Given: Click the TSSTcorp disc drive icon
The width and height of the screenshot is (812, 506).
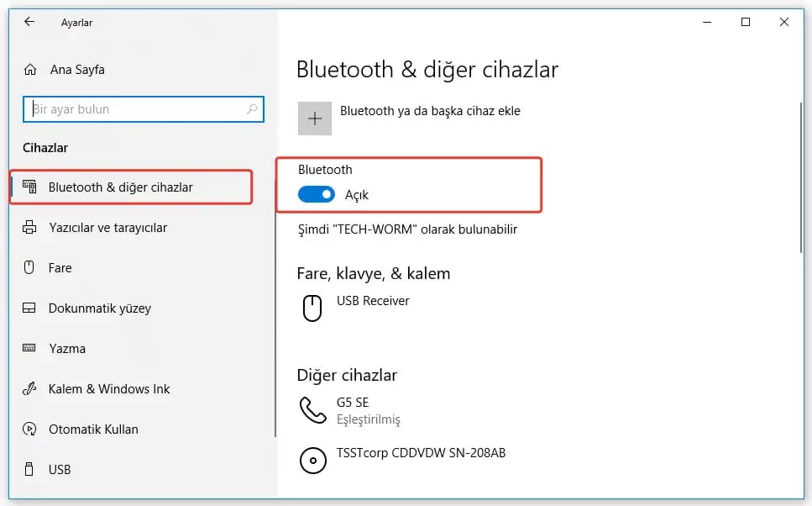Looking at the screenshot, I should pos(312,460).
